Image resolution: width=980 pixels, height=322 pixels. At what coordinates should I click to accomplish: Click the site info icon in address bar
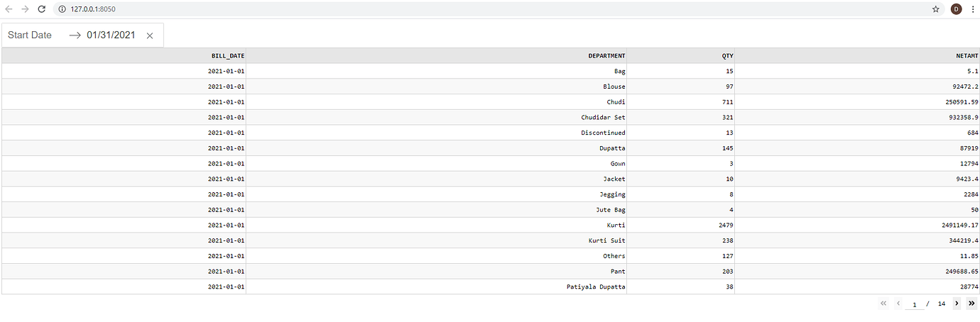[x=62, y=9]
